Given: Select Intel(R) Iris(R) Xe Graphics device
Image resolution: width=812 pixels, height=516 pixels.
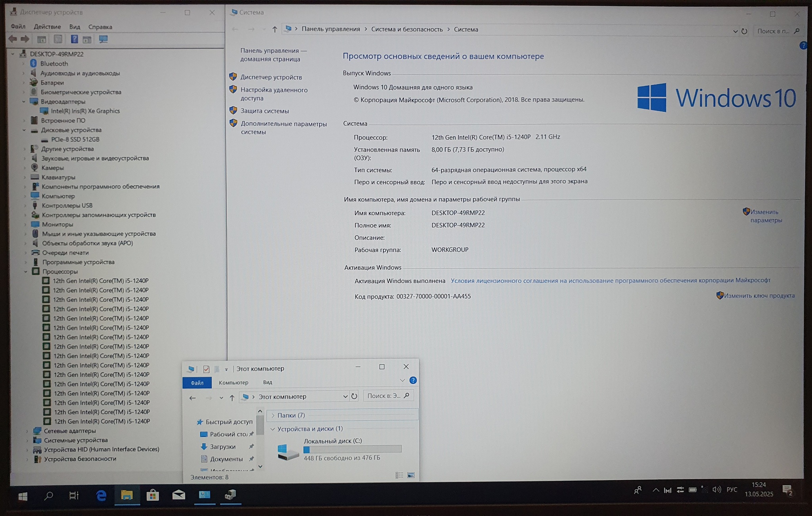Looking at the screenshot, I should coord(85,111).
